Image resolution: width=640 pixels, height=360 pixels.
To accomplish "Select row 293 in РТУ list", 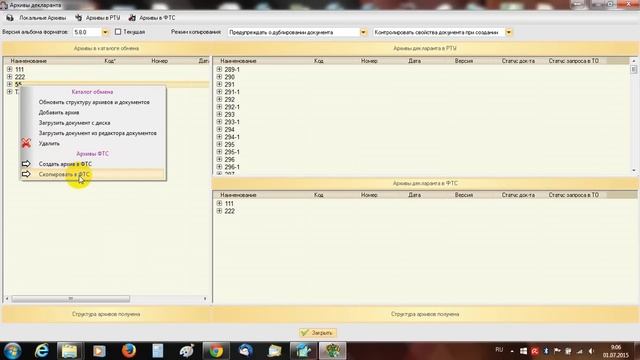I will point(229,114).
